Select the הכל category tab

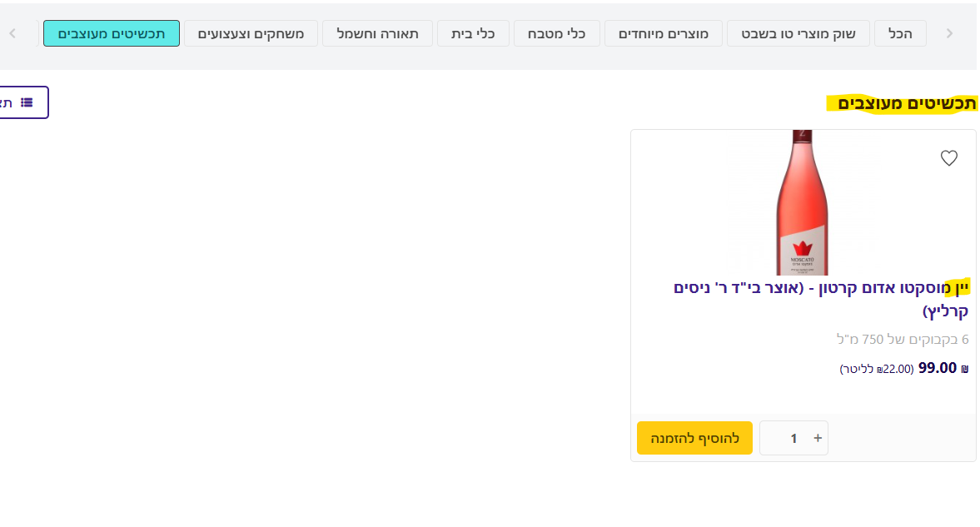click(900, 33)
